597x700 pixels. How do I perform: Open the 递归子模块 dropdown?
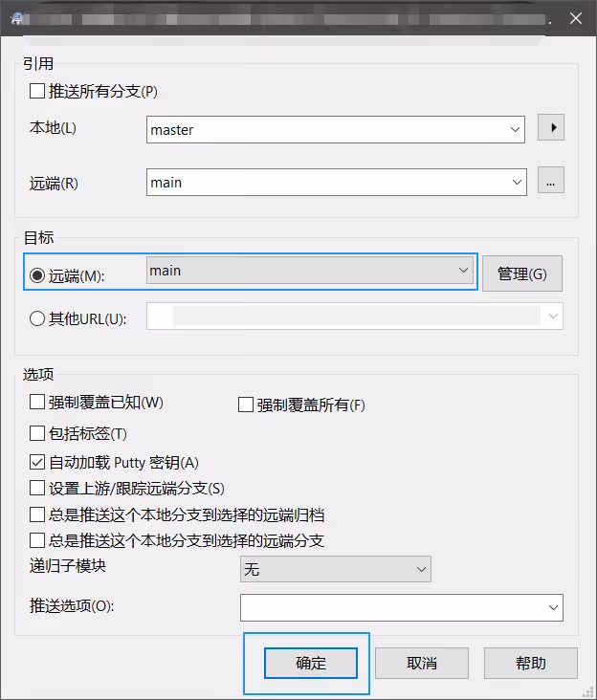[421, 570]
